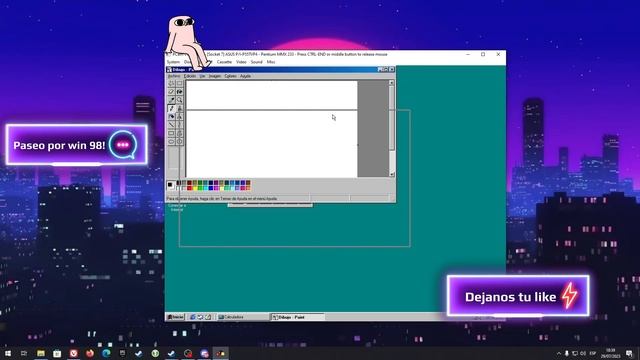Viewport: 640px width, 360px height.
Task: Pick the black swatch in the palette's top row
Action: pos(179,183)
